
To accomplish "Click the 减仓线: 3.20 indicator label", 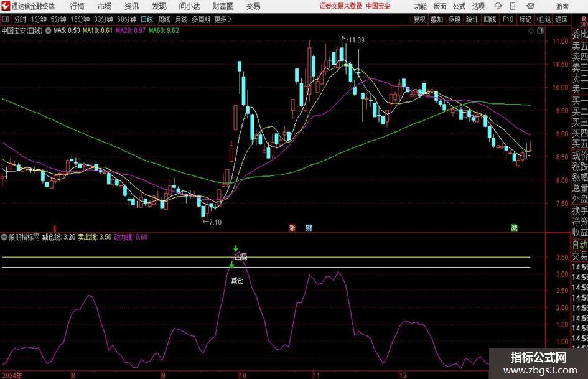I will click(x=58, y=237).
